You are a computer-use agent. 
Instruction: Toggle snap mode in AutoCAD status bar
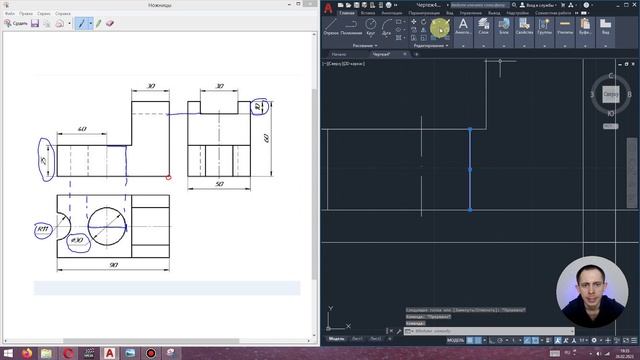478,340
